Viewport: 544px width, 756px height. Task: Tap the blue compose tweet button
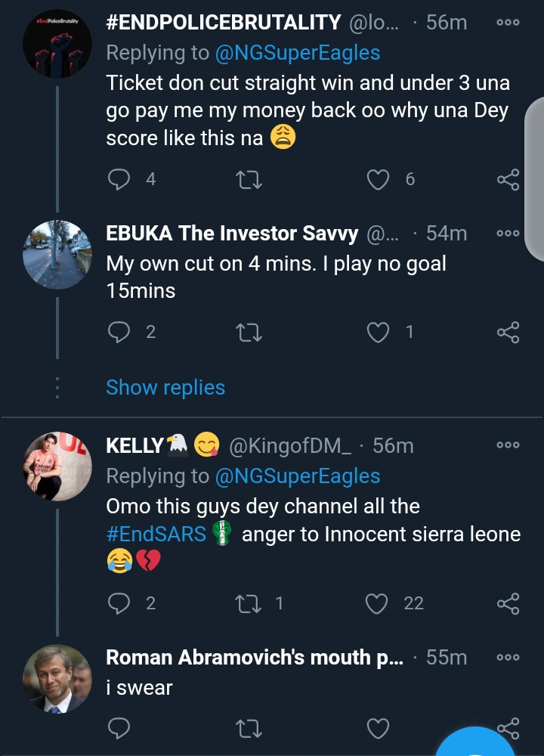476,745
